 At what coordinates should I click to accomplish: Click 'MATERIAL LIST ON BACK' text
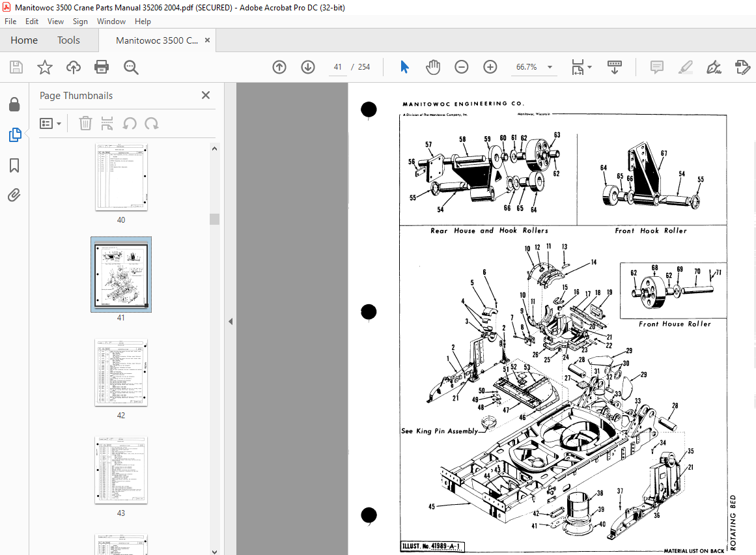click(693, 550)
